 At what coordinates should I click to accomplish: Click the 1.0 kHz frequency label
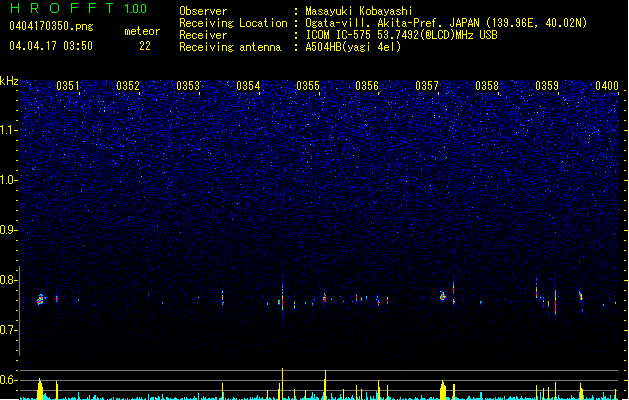click(9, 180)
